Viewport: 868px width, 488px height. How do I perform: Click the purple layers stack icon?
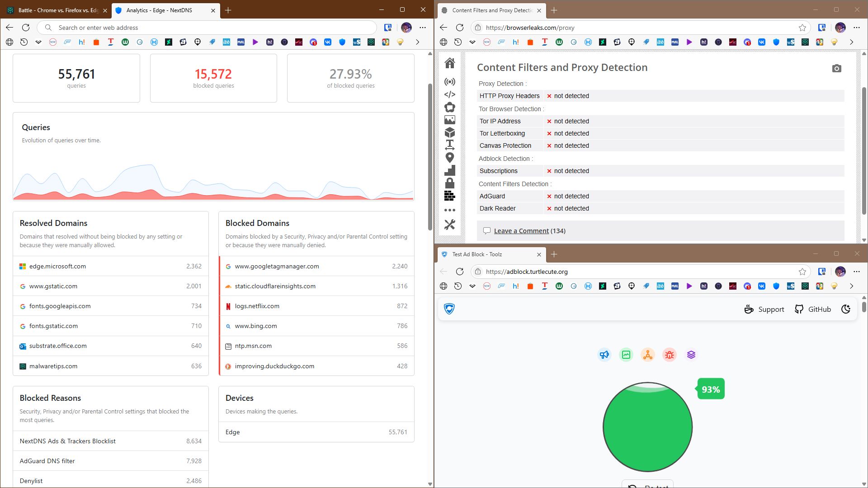pos(691,355)
